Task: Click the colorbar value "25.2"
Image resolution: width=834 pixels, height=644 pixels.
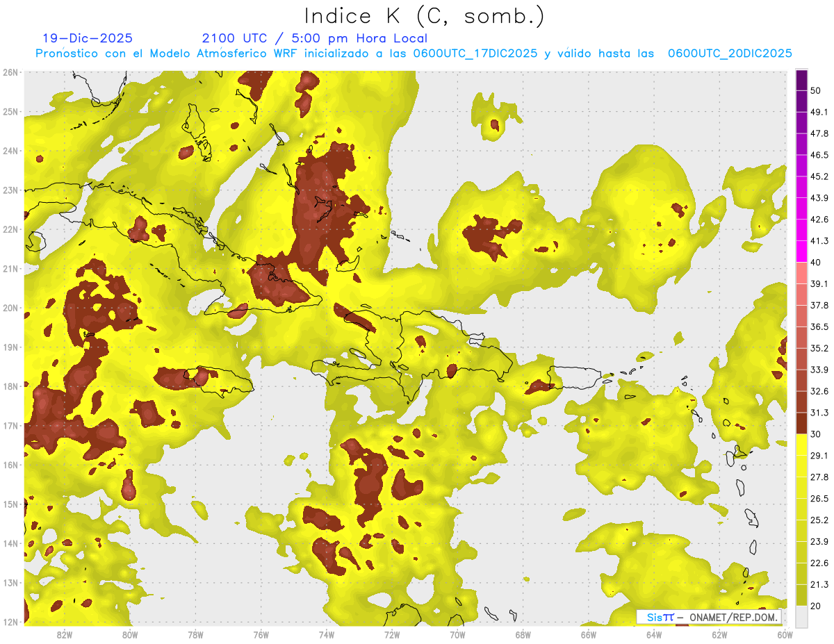Action: pos(819,520)
